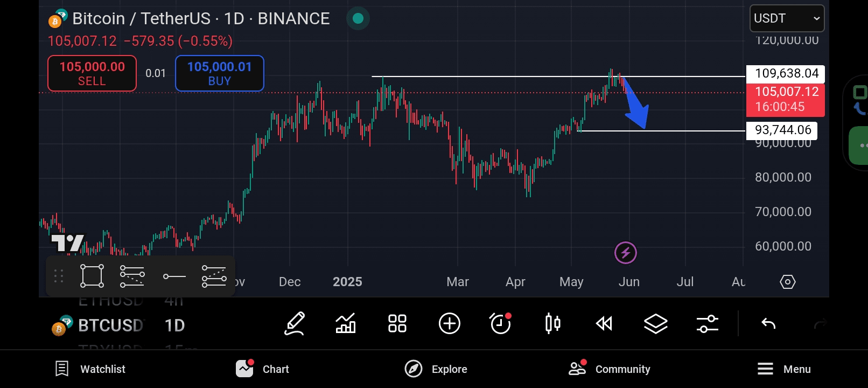Tap the current price label 105,007.12

coord(786,99)
